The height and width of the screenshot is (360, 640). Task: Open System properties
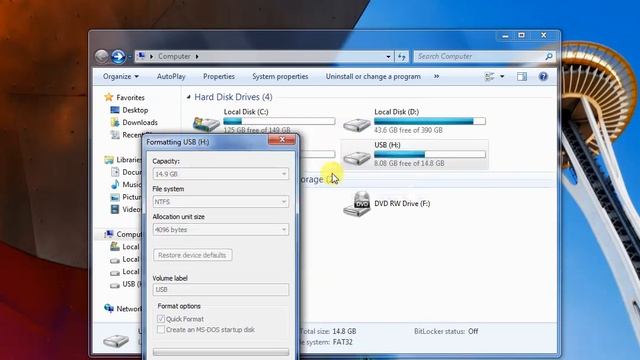[280, 76]
